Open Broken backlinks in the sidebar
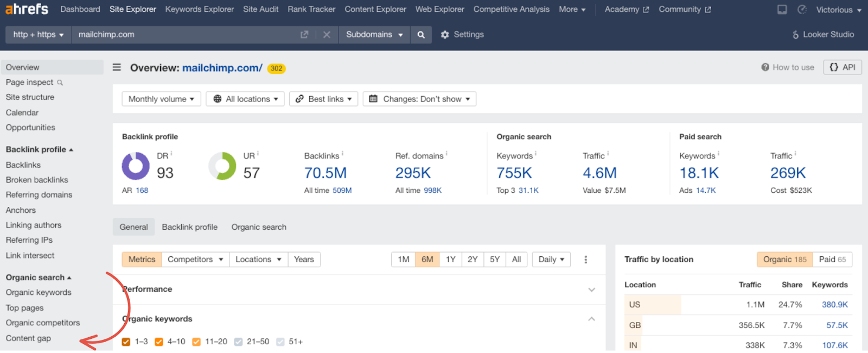 click(37, 180)
